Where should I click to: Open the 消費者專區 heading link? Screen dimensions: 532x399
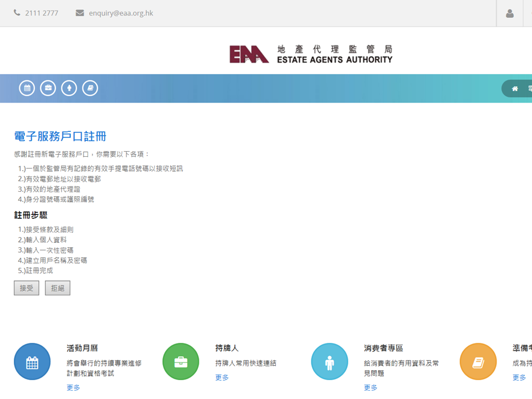click(x=383, y=348)
